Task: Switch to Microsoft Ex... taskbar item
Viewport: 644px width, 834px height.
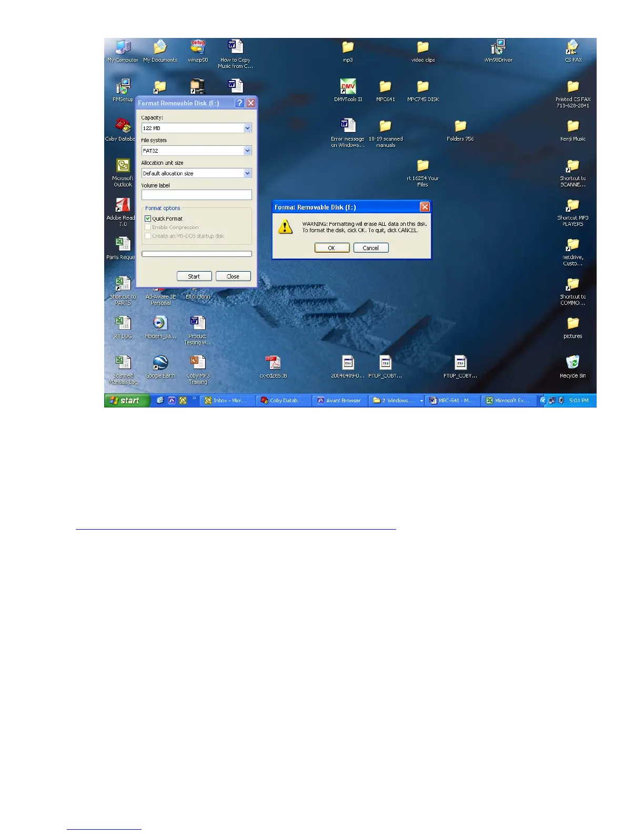Action: [509, 401]
